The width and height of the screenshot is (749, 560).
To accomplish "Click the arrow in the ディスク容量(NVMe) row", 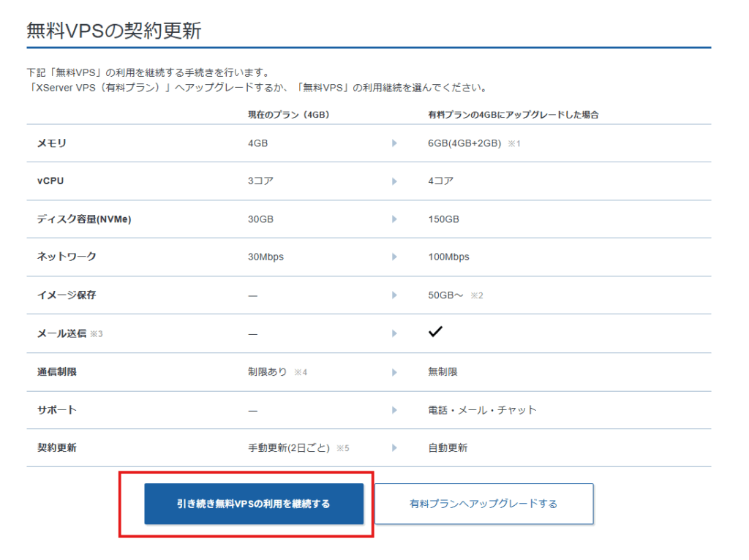I will pyautogui.click(x=394, y=219).
